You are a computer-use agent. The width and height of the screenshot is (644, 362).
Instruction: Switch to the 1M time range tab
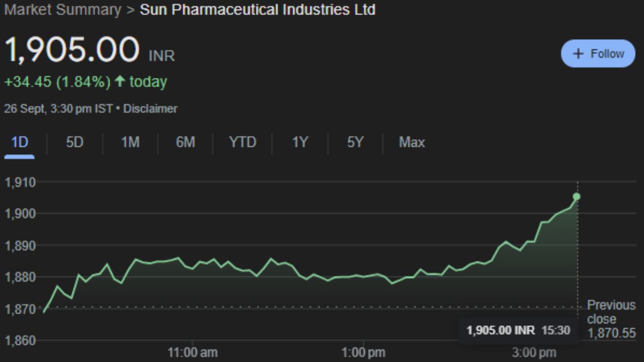pos(130,142)
